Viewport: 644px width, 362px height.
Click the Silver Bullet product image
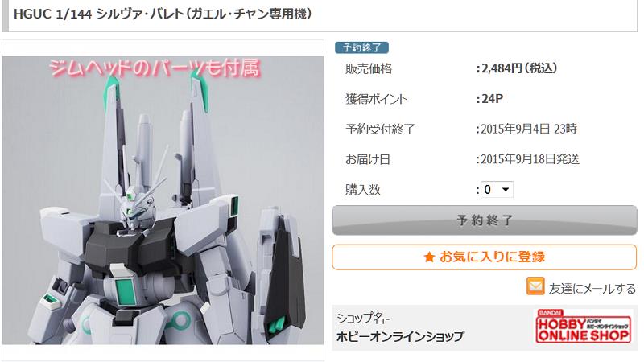[163, 200]
